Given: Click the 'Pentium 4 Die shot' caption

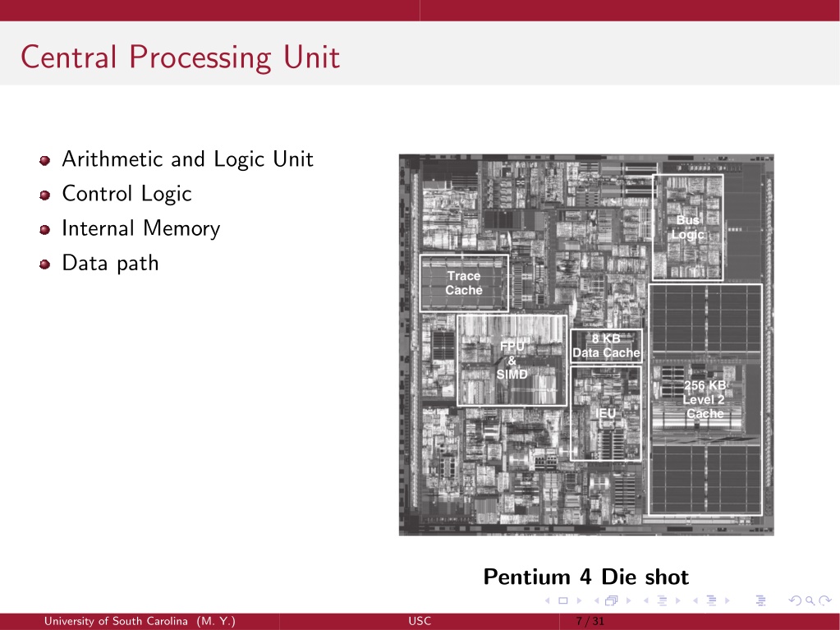Looking at the screenshot, I should tap(586, 577).
